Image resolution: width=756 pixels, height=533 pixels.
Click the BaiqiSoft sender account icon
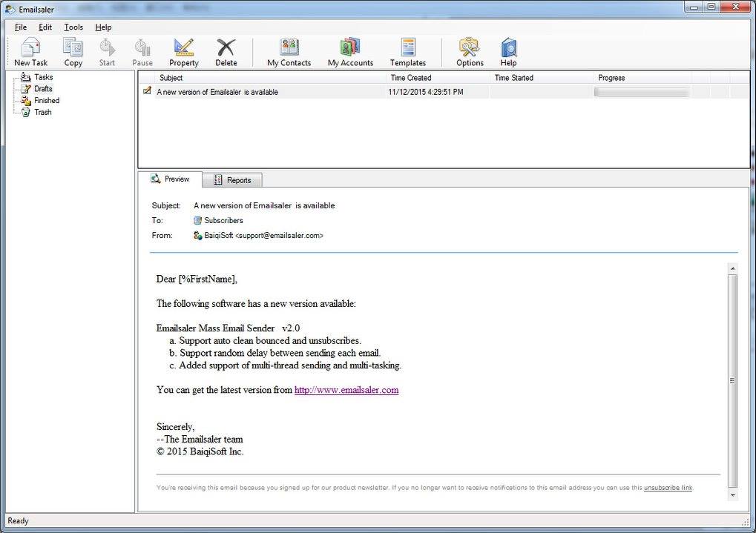click(197, 235)
